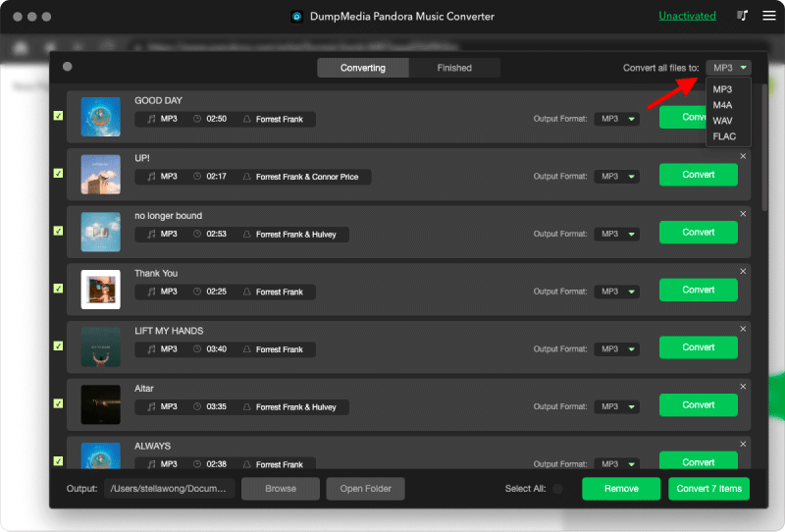Open Output Format dropdown for ALWAYS
The image size is (785, 532).
click(x=617, y=464)
